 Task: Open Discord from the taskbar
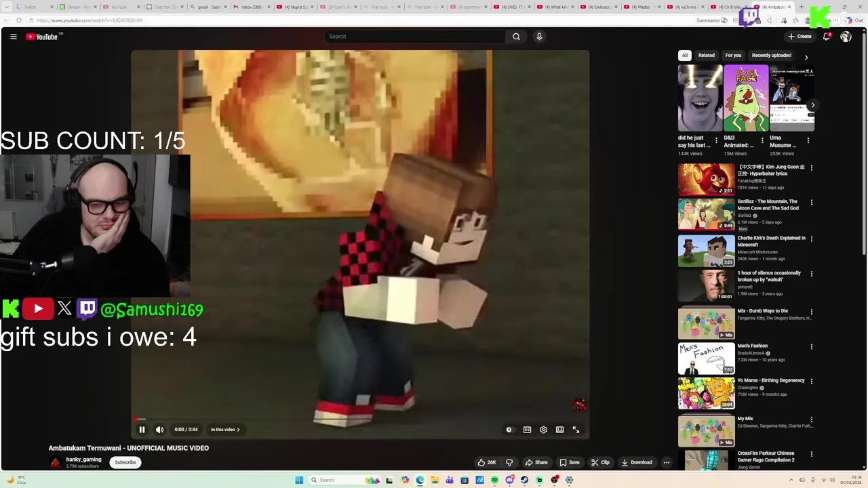click(x=510, y=480)
